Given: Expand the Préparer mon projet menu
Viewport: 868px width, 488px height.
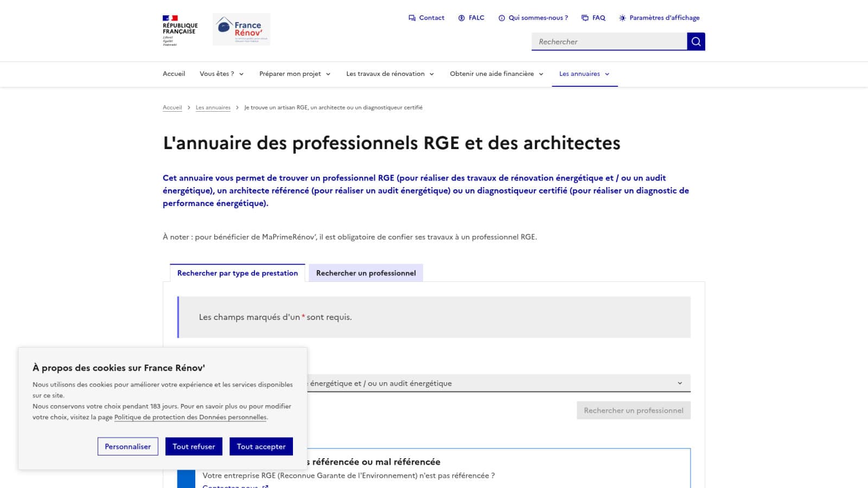Looking at the screenshot, I should tap(295, 74).
